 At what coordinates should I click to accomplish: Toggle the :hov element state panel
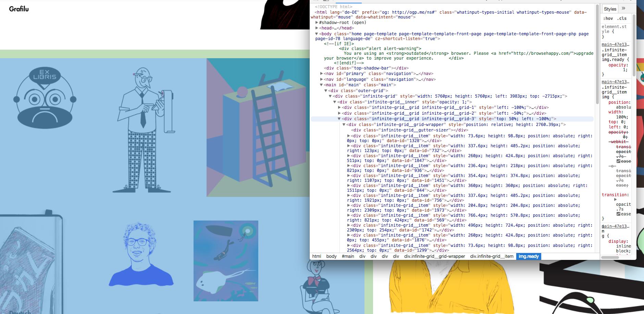pyautogui.click(x=608, y=18)
